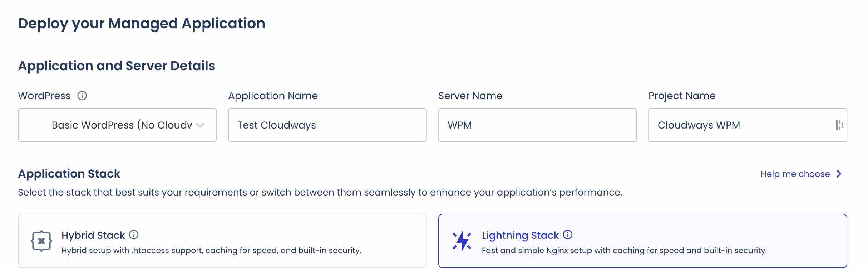868x270 pixels.
Task: Click the Server Name label
Action: click(x=470, y=96)
